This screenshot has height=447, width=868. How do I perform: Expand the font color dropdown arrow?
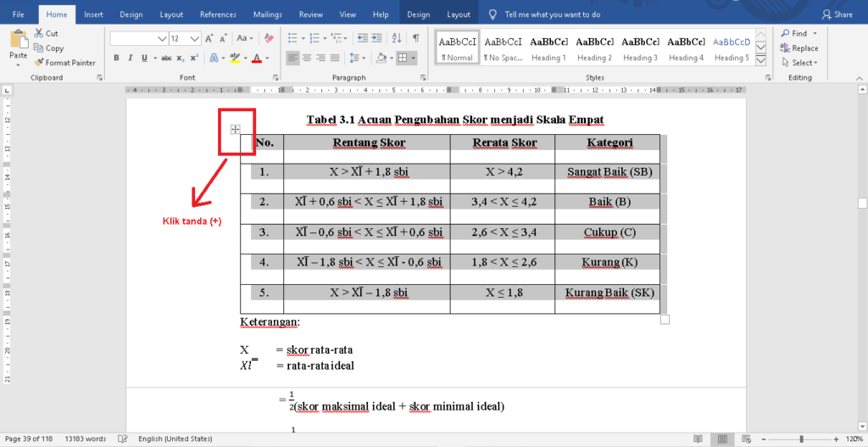(267, 59)
